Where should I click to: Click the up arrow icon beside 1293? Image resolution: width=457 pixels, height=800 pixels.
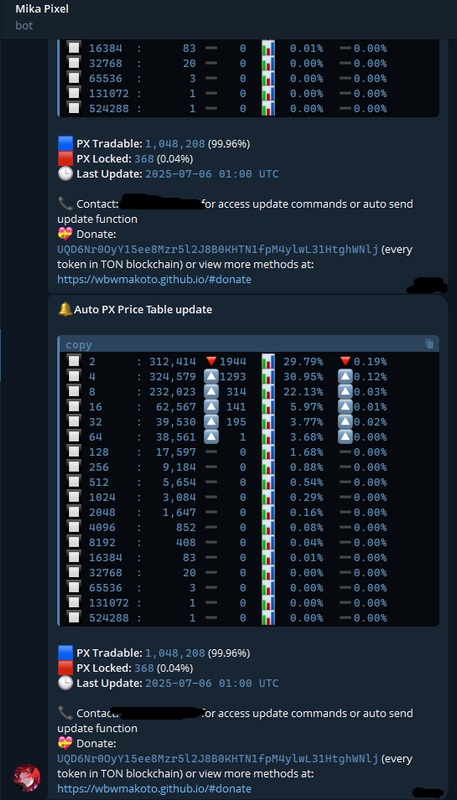pyautogui.click(x=212, y=377)
